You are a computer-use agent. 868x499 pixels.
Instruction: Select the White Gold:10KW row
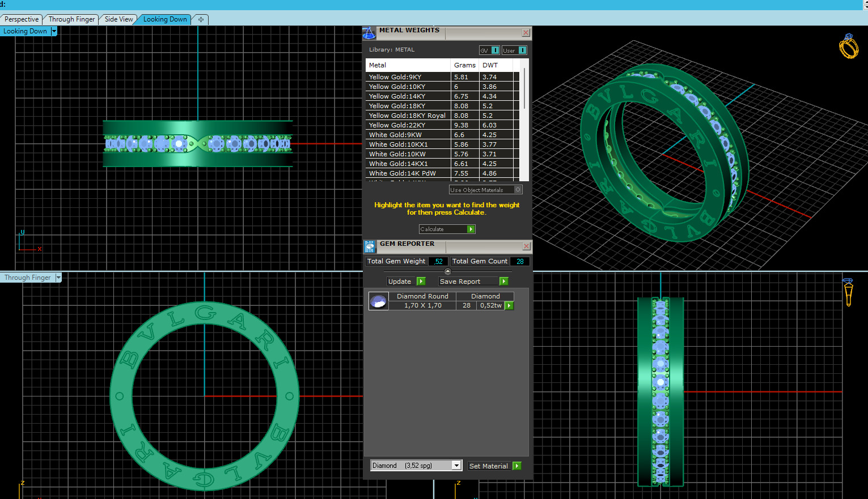pos(442,154)
